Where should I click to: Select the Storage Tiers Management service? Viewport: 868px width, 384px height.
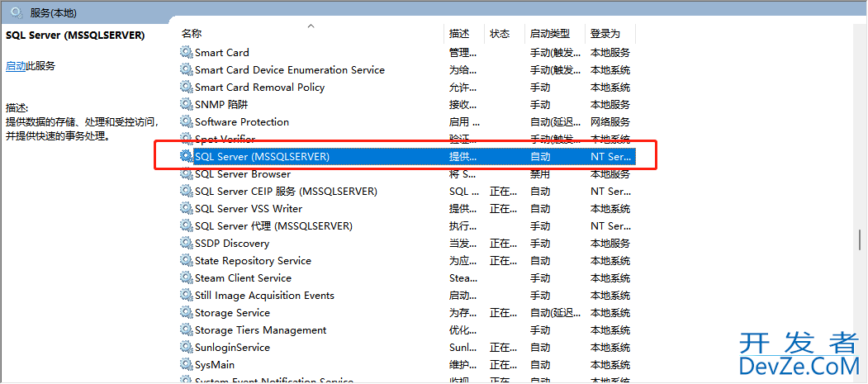click(x=407, y=330)
